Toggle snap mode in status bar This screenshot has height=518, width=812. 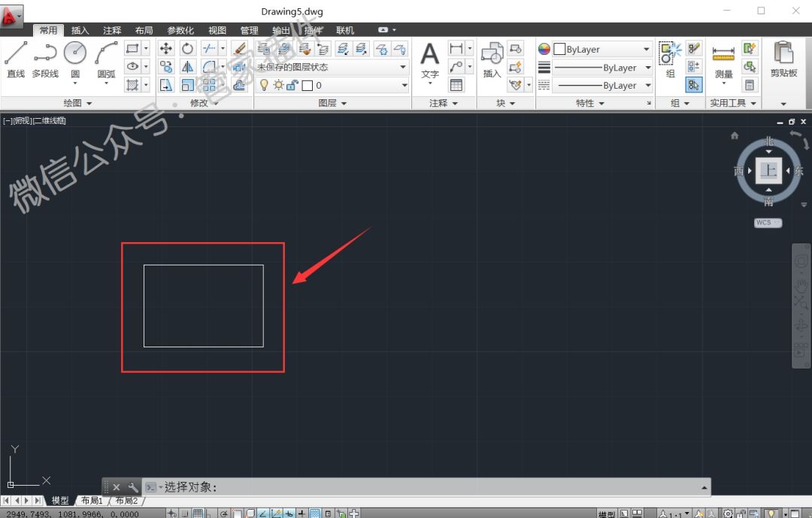[x=185, y=513]
